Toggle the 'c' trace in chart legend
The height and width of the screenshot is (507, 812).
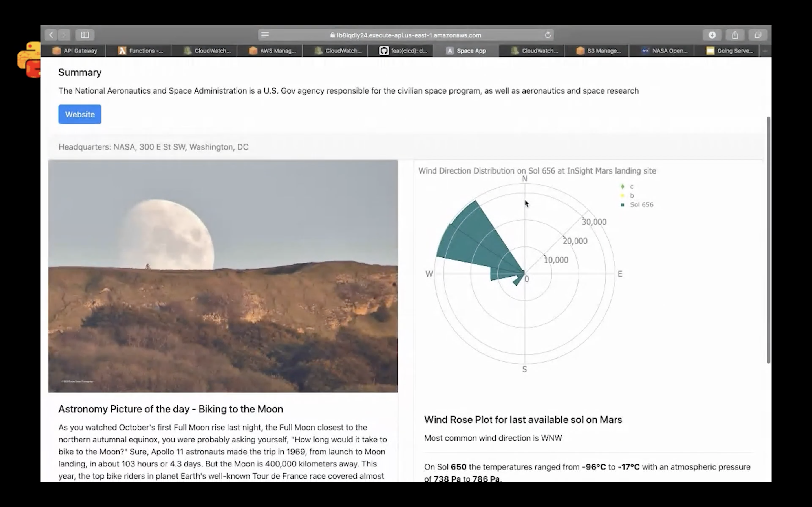631,186
